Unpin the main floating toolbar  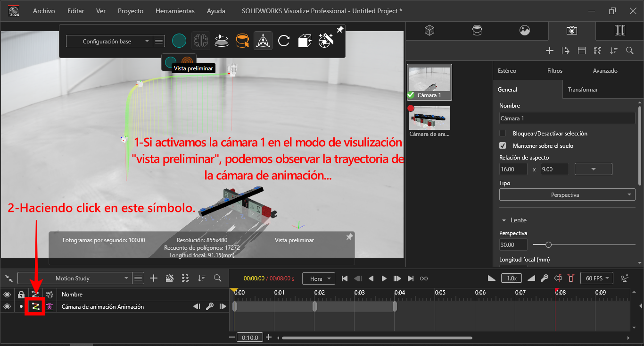point(340,30)
